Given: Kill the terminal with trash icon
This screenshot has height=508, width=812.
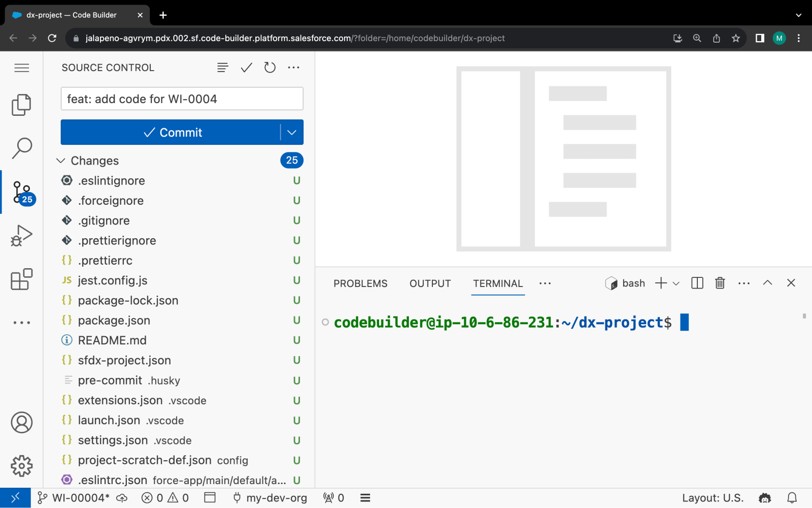Looking at the screenshot, I should 720,283.
